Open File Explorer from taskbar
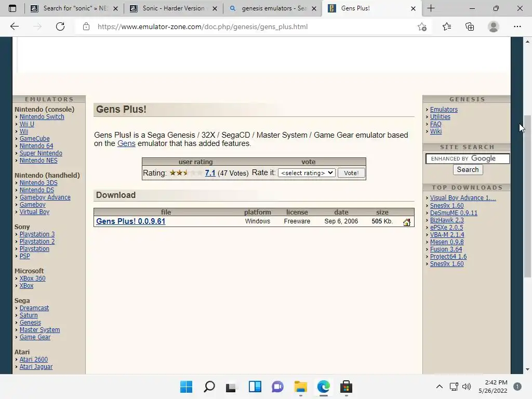532x399 pixels. (301, 387)
